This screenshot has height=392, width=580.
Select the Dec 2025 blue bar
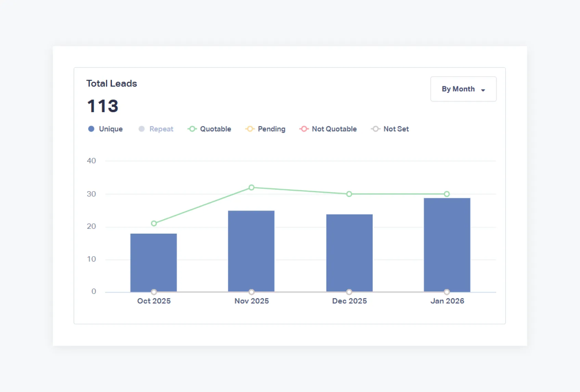tap(349, 252)
